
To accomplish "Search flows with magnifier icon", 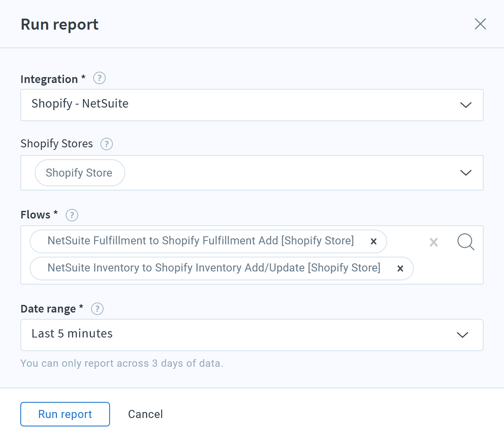I will tap(466, 242).
